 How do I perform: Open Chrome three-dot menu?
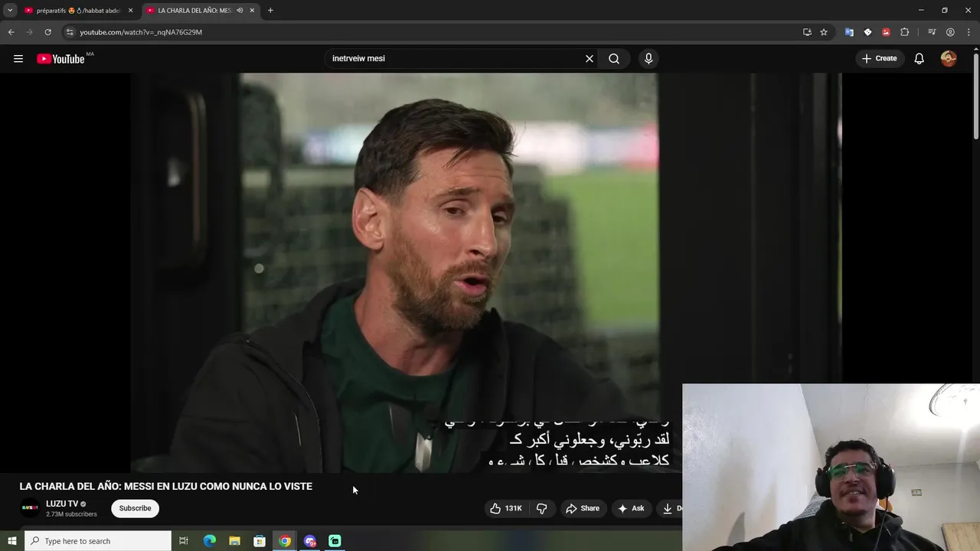(969, 32)
